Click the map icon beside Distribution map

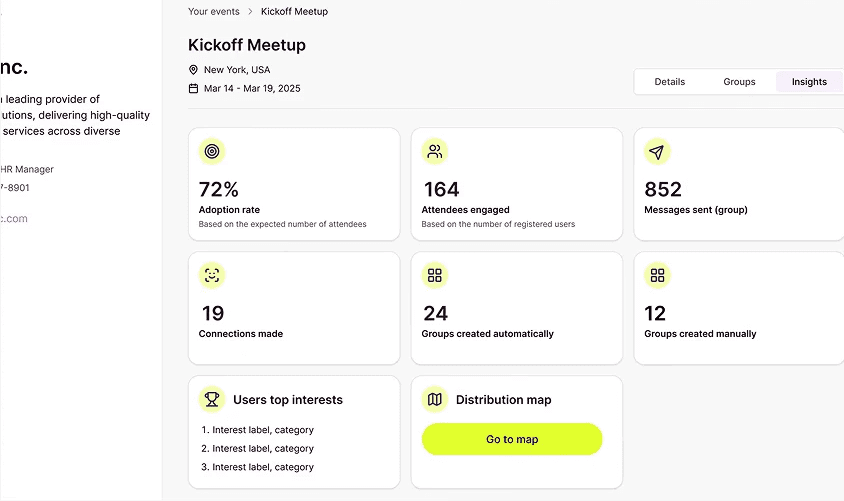[x=435, y=399]
